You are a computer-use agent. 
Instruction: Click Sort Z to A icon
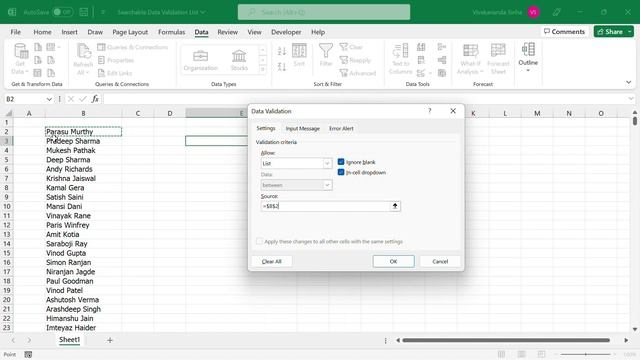(x=282, y=67)
